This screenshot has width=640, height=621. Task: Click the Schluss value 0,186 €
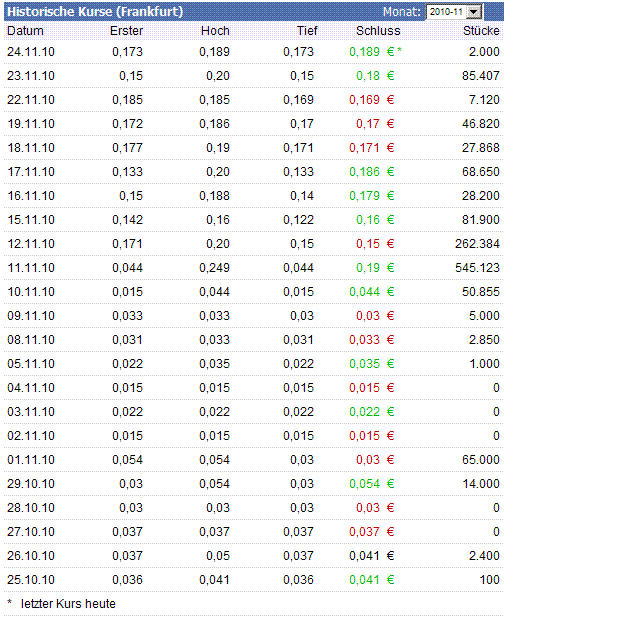[372, 171]
